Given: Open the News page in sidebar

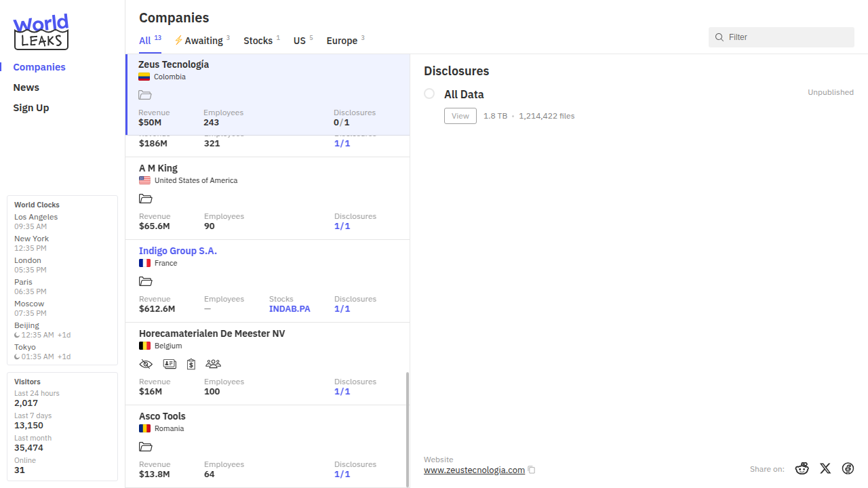Looking at the screenshot, I should (26, 87).
